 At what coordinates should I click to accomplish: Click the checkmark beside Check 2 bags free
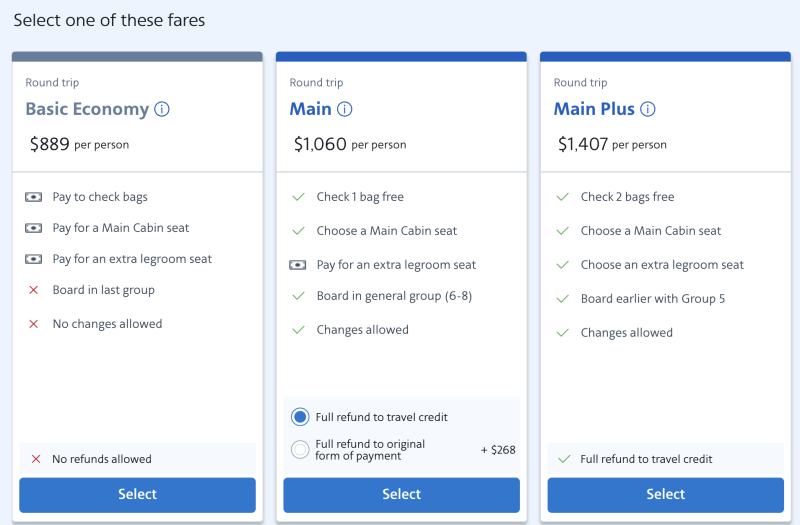pos(562,197)
